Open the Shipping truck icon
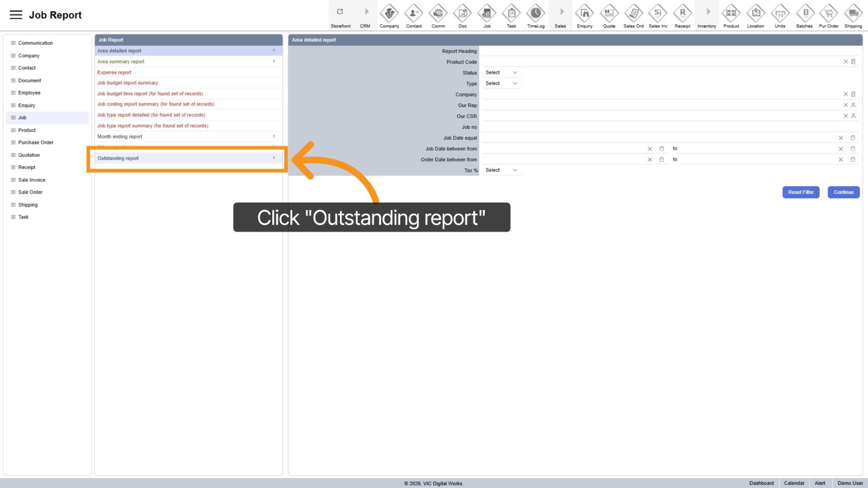 click(x=853, y=13)
